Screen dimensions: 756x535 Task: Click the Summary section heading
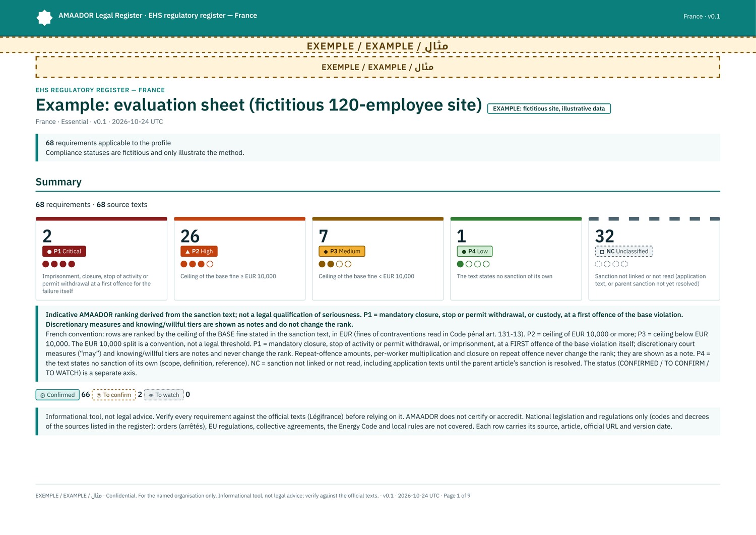[58, 182]
